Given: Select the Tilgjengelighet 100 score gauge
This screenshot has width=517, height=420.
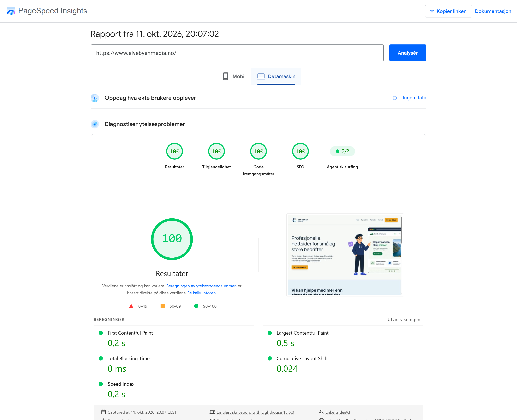Looking at the screenshot, I should pos(216,151).
